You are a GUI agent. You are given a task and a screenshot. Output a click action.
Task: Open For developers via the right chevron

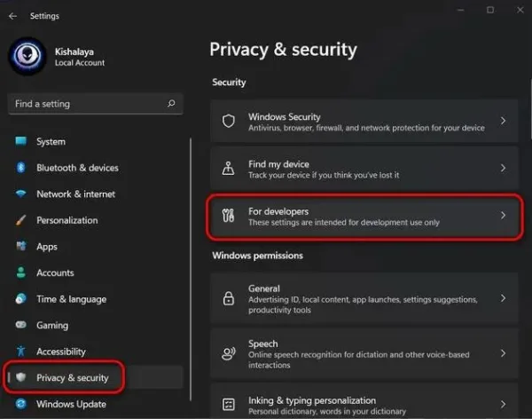(x=503, y=216)
